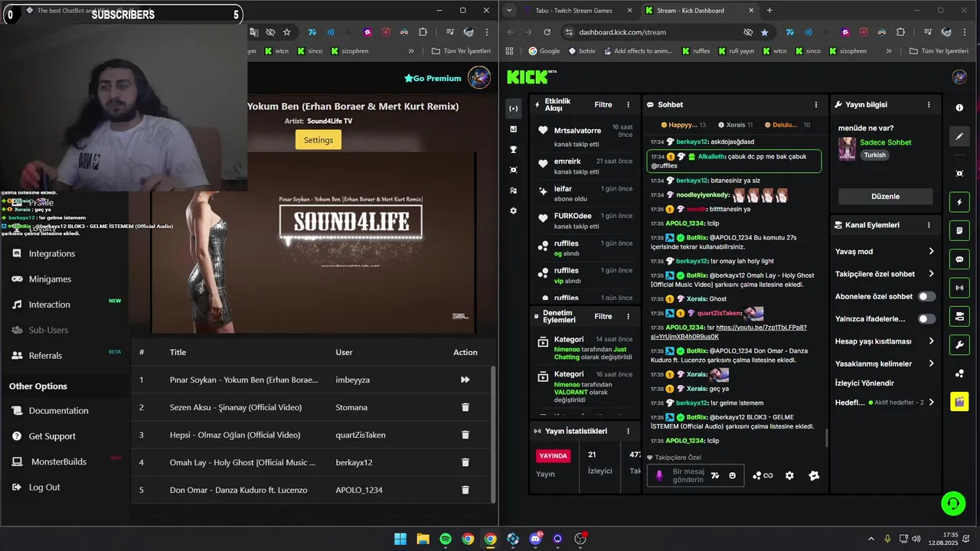Open a new browser tab in Kick window
This screenshot has width=980, height=551.
tap(769, 11)
